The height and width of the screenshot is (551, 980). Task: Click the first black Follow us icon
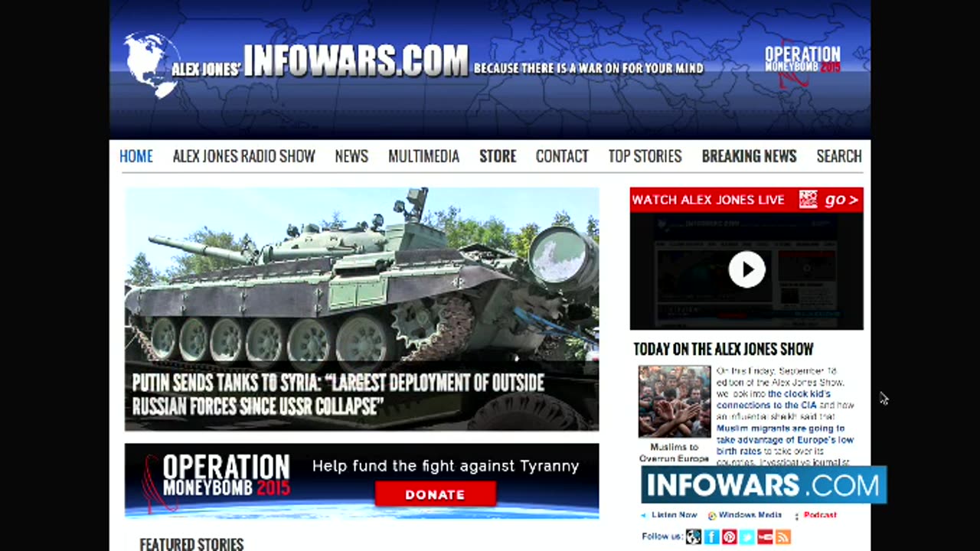(x=694, y=536)
